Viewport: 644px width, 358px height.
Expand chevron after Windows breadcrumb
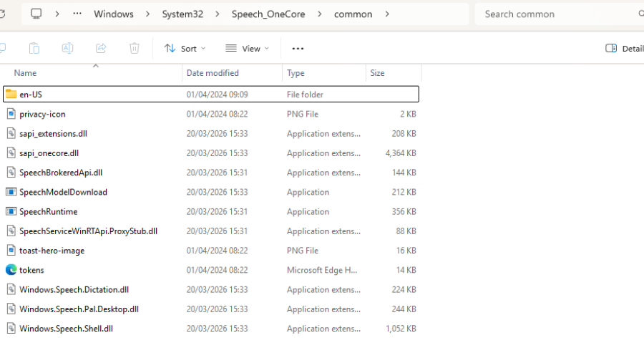(147, 14)
